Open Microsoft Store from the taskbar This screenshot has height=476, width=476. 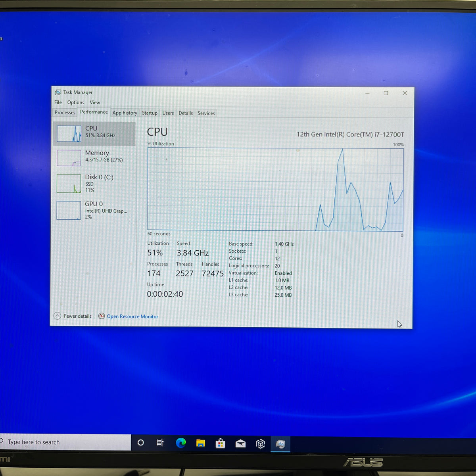221,443
